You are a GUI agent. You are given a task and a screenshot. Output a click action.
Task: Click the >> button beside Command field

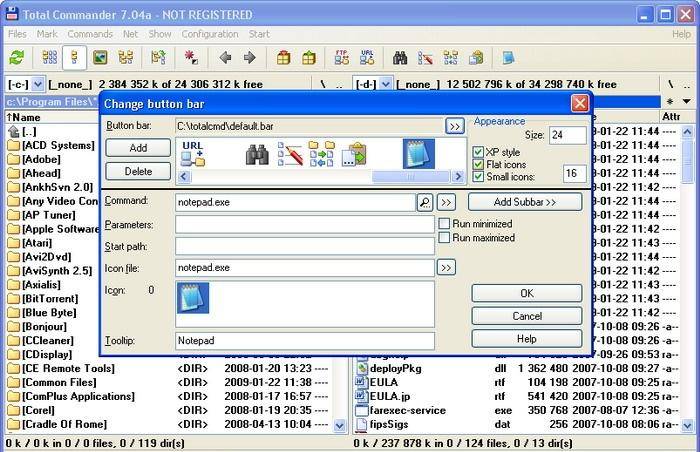[446, 202]
